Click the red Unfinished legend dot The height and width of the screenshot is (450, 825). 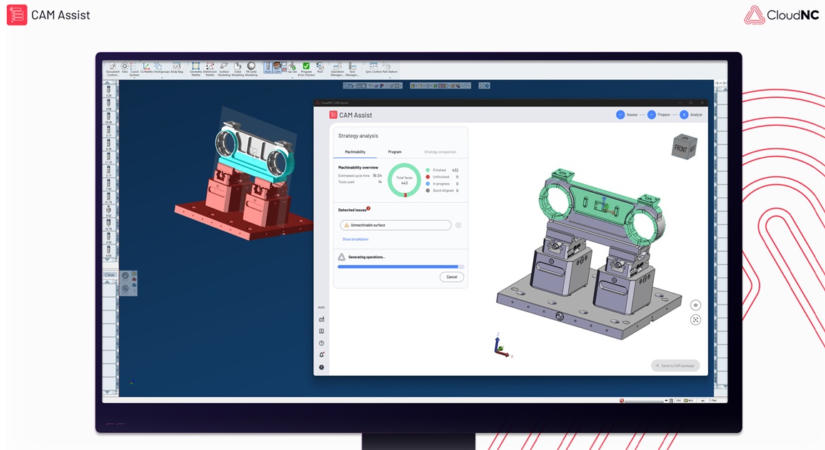(x=428, y=177)
